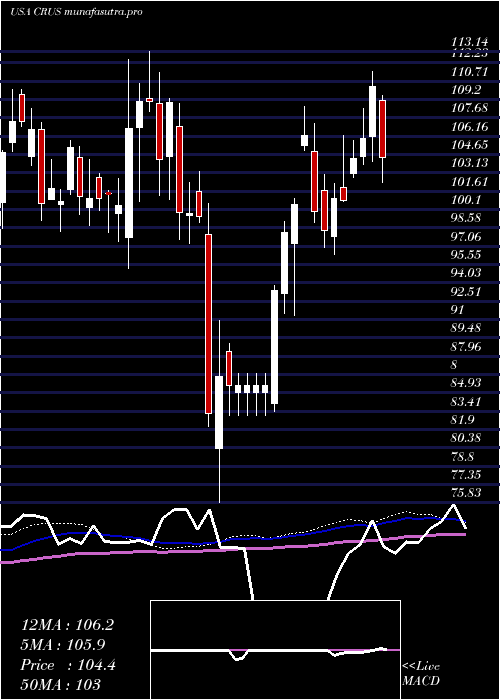
Task: Click the 103.13 price axis label
Action: point(469,163)
